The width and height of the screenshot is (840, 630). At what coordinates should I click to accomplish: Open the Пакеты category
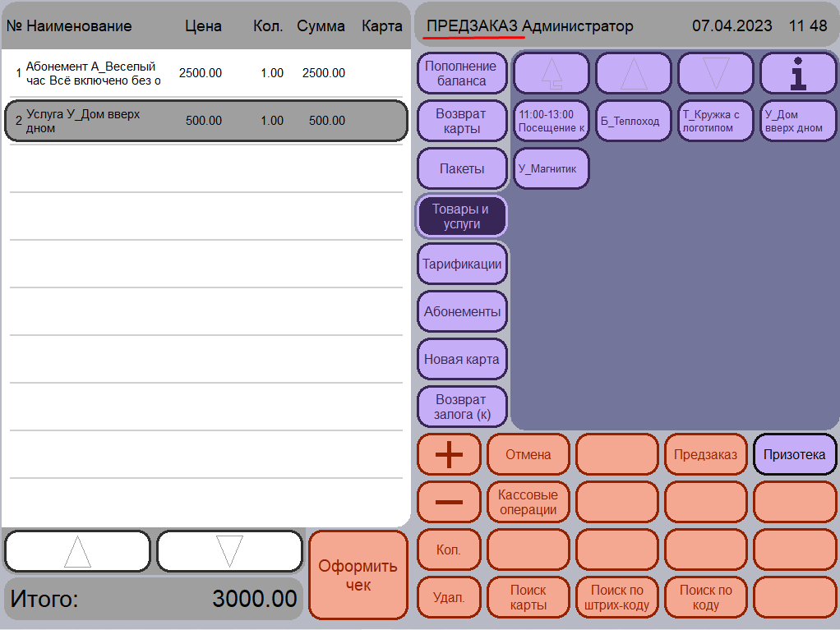tap(462, 168)
